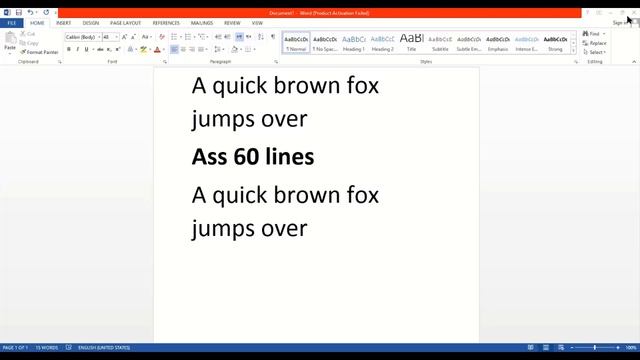The height and width of the screenshot is (360, 640).
Task: Open the FILE tab
Action: (x=11, y=23)
